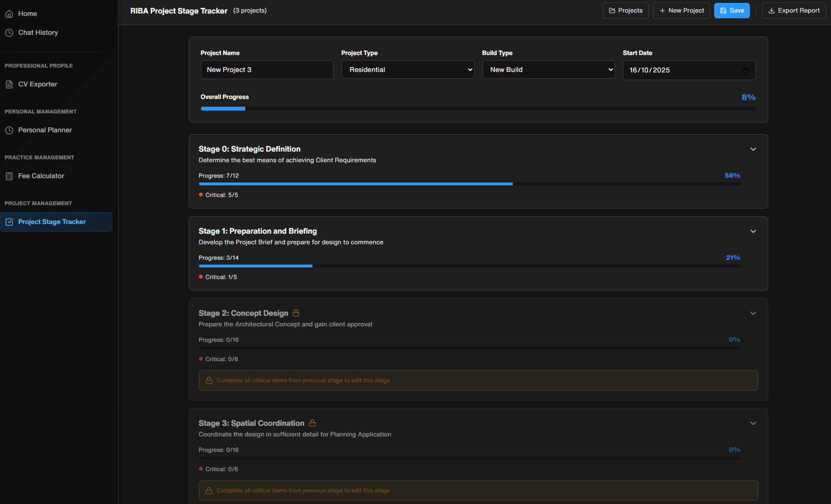Click the folder icon on the Projects button
831x504 pixels.
611,10
